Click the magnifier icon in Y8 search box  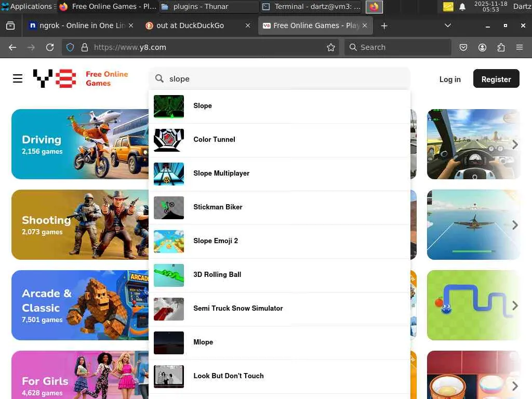point(159,79)
